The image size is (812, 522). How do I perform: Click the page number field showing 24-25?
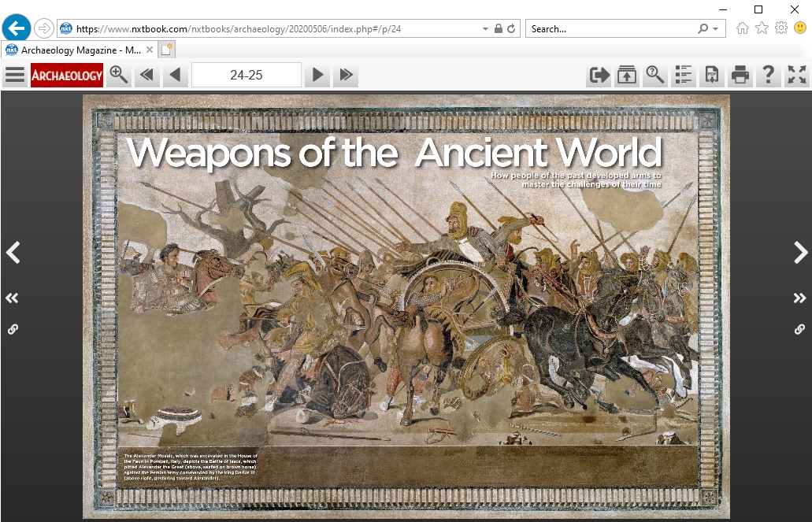[x=246, y=76]
